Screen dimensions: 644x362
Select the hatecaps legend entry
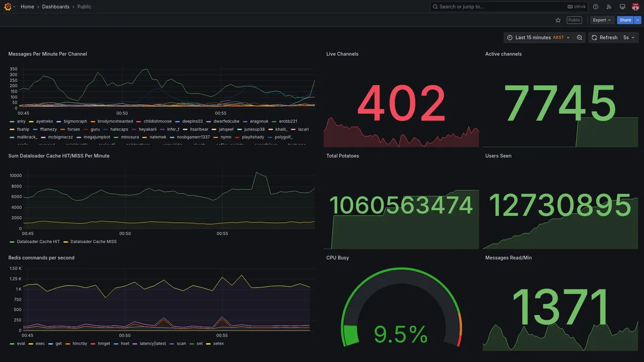pos(119,129)
